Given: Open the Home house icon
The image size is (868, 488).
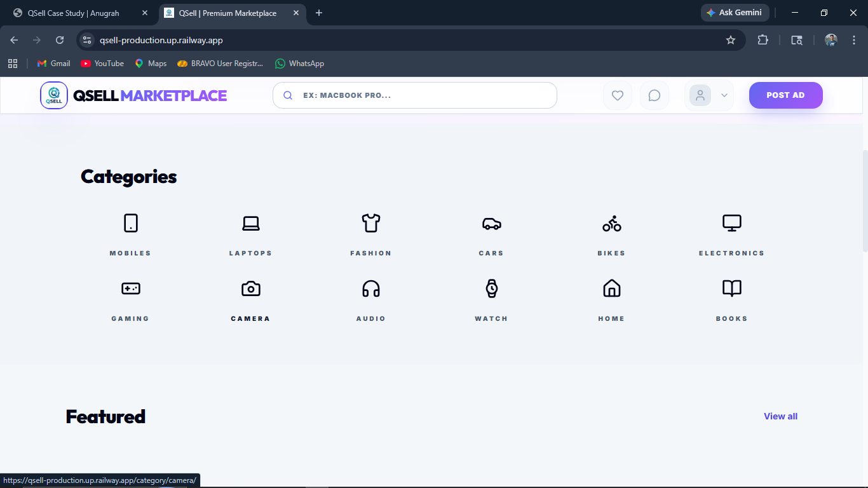Looking at the screenshot, I should pos(611,288).
